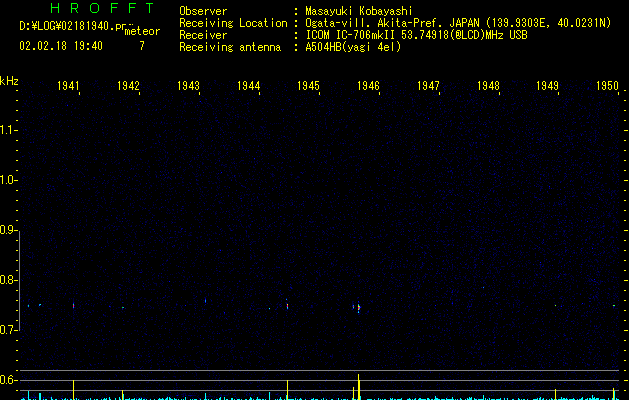Click the meteor count 7

pos(142,46)
